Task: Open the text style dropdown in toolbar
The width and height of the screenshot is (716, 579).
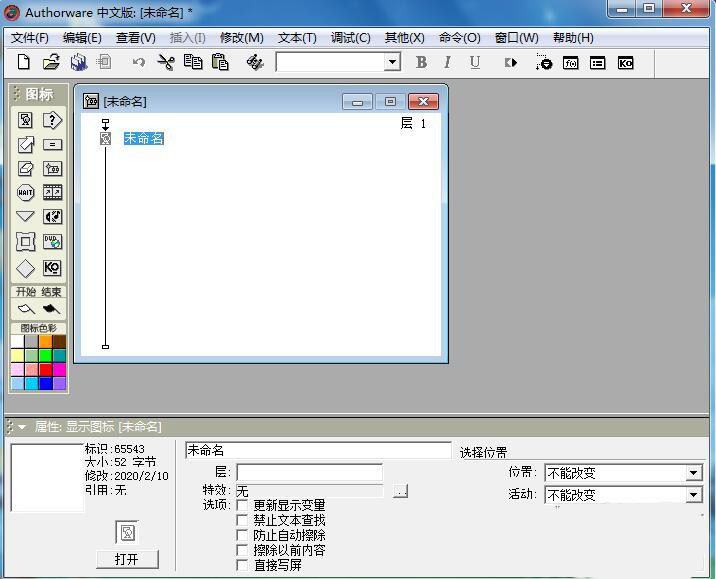Action: coord(392,62)
